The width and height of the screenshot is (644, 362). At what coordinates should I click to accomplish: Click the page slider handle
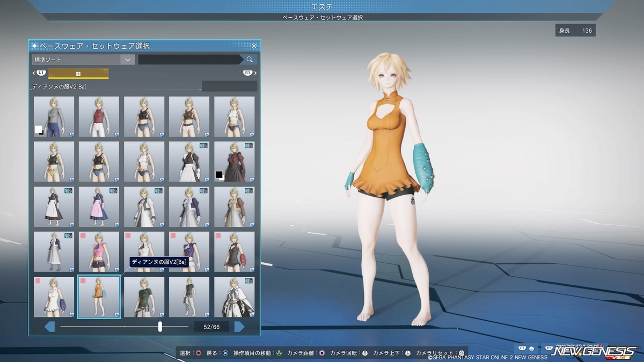coord(160,327)
